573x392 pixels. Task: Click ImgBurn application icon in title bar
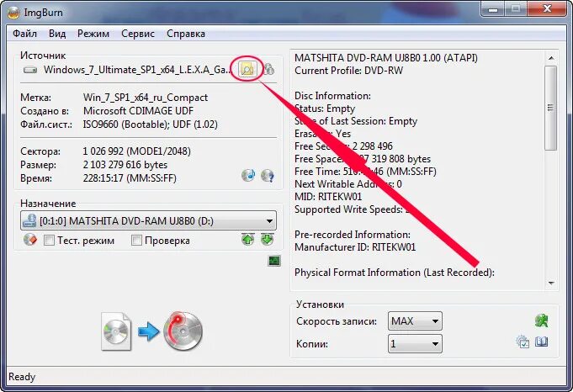tap(13, 13)
